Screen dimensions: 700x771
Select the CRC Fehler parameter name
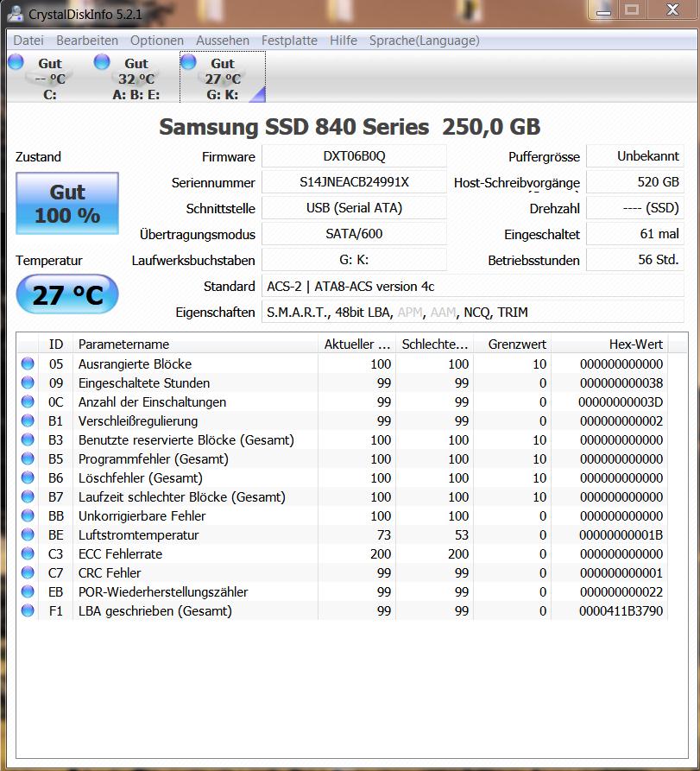(x=110, y=572)
